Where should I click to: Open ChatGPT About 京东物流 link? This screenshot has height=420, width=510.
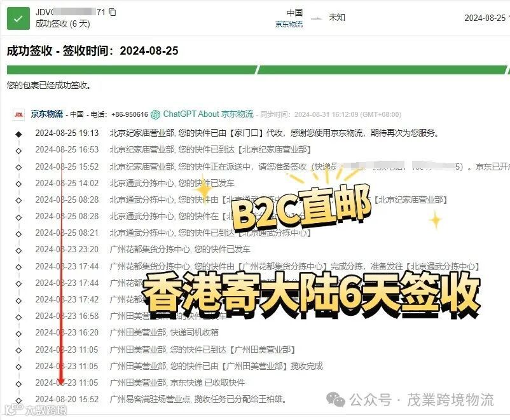click(x=208, y=114)
